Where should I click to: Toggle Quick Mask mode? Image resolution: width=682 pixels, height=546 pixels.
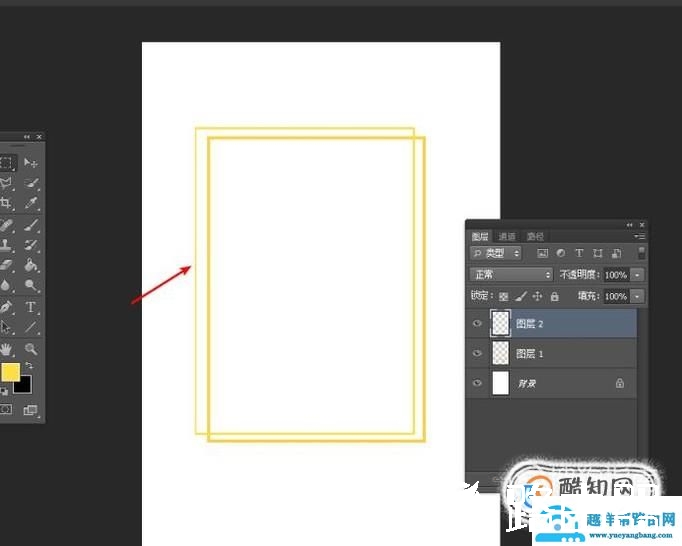[6, 409]
